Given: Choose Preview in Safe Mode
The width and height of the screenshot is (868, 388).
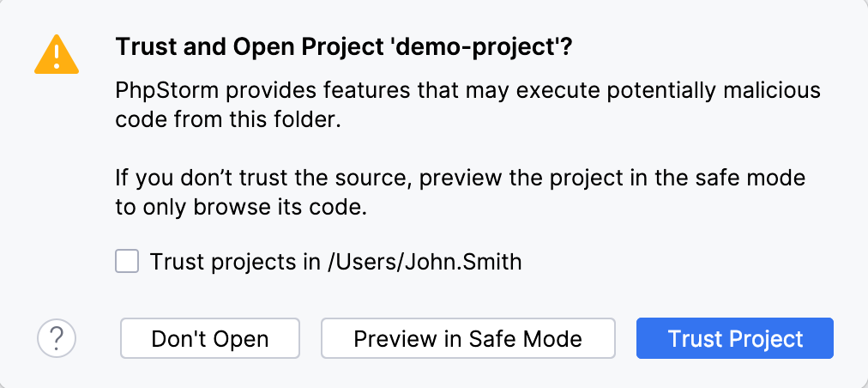Looking at the screenshot, I should coord(467,338).
